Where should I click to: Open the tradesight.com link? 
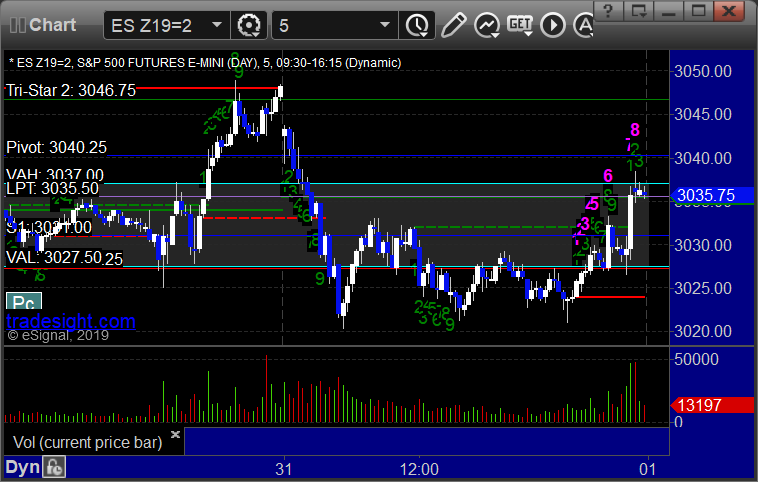[x=71, y=321]
